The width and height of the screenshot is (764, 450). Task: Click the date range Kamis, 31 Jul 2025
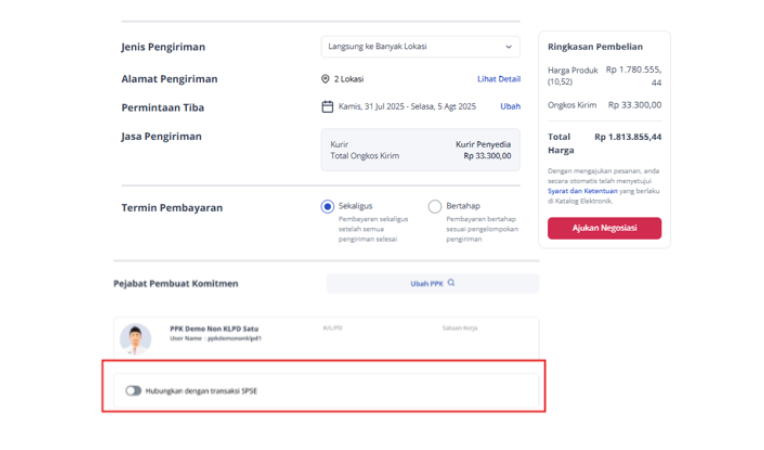point(407,107)
